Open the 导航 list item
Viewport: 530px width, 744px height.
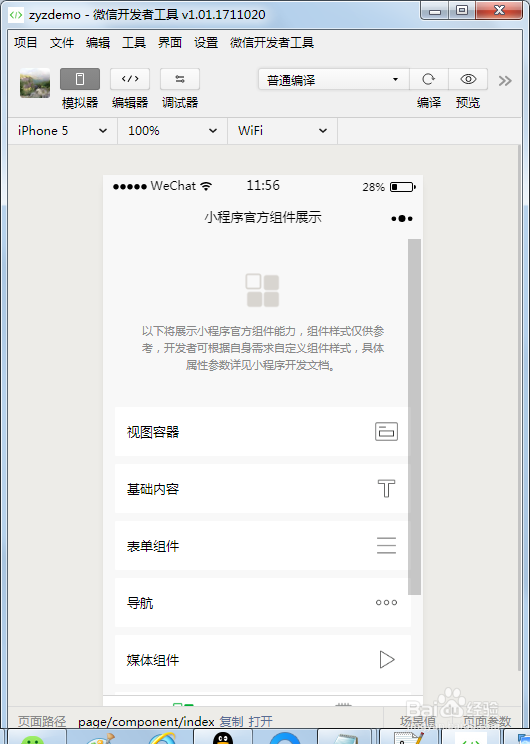pos(262,603)
